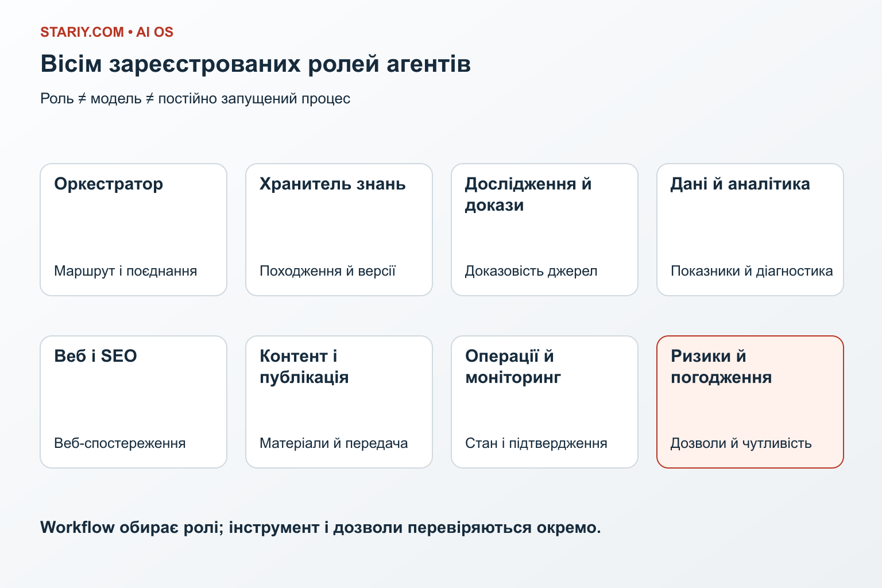Click the footer sentence starting with 'Workflow обирає ролі'
The width and height of the screenshot is (882, 588).
320,527
